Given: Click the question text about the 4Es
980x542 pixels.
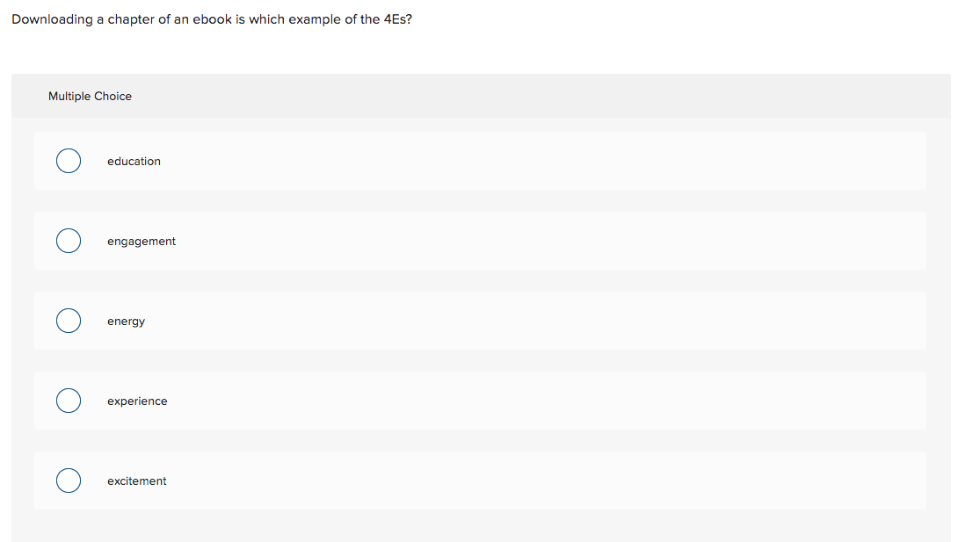Looking at the screenshot, I should coord(211,18).
